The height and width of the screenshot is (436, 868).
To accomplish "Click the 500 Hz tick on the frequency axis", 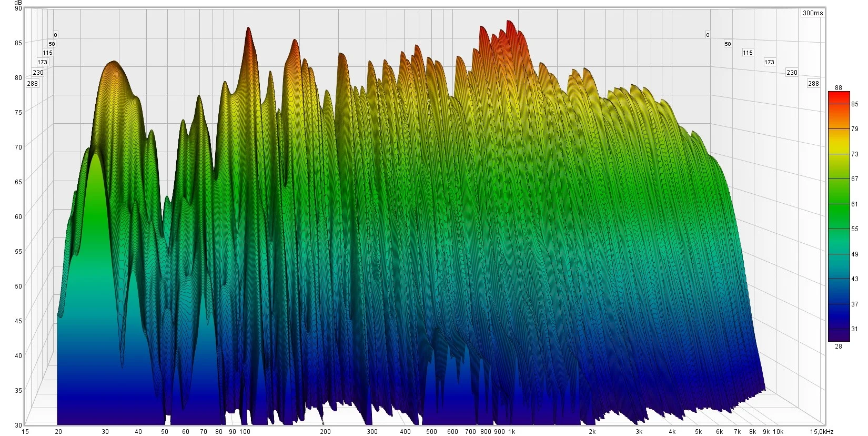I will 431,432.
